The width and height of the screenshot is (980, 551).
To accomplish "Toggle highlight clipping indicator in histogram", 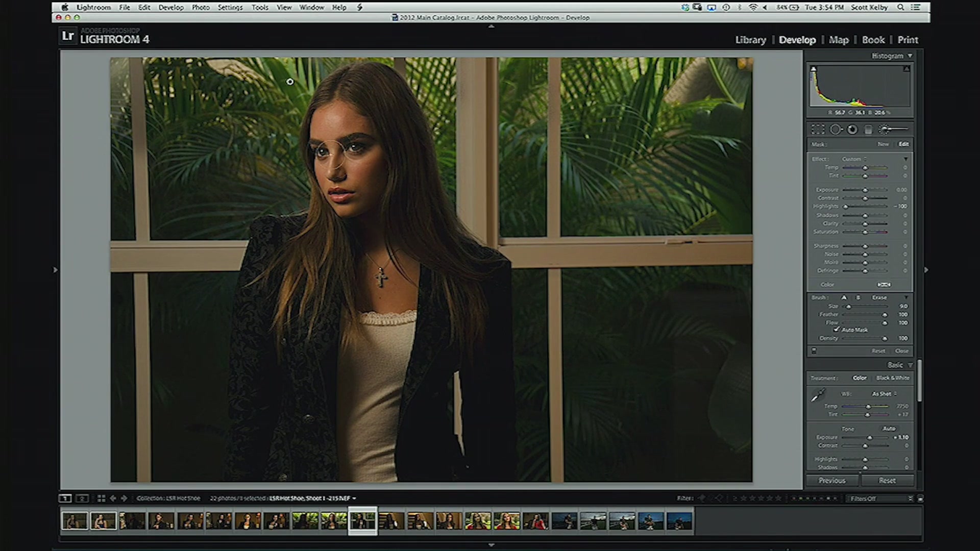I will tap(906, 69).
